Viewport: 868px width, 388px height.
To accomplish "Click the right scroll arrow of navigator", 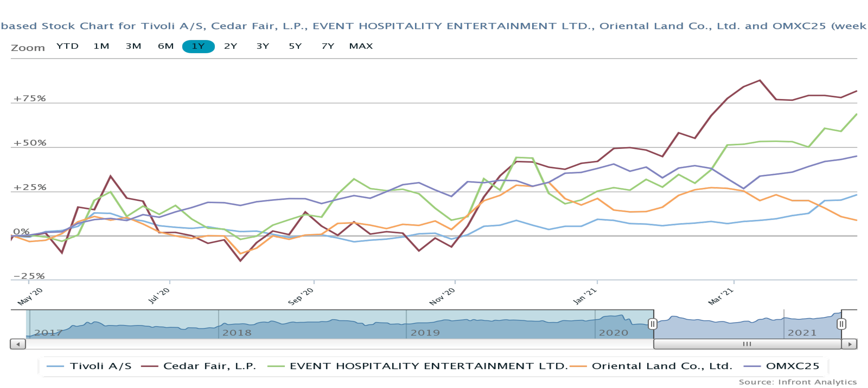I will (849, 344).
